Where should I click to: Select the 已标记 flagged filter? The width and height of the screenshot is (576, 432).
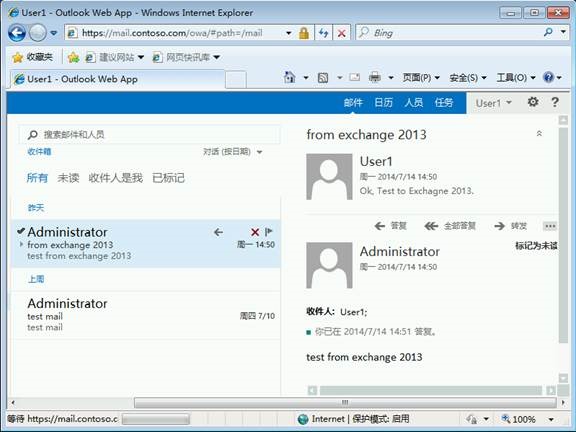click(x=168, y=178)
